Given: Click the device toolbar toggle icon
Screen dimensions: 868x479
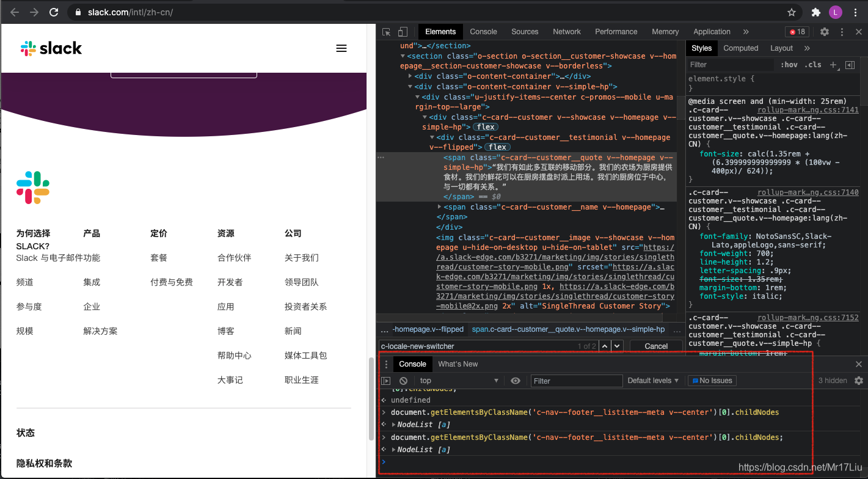Looking at the screenshot, I should [401, 31].
